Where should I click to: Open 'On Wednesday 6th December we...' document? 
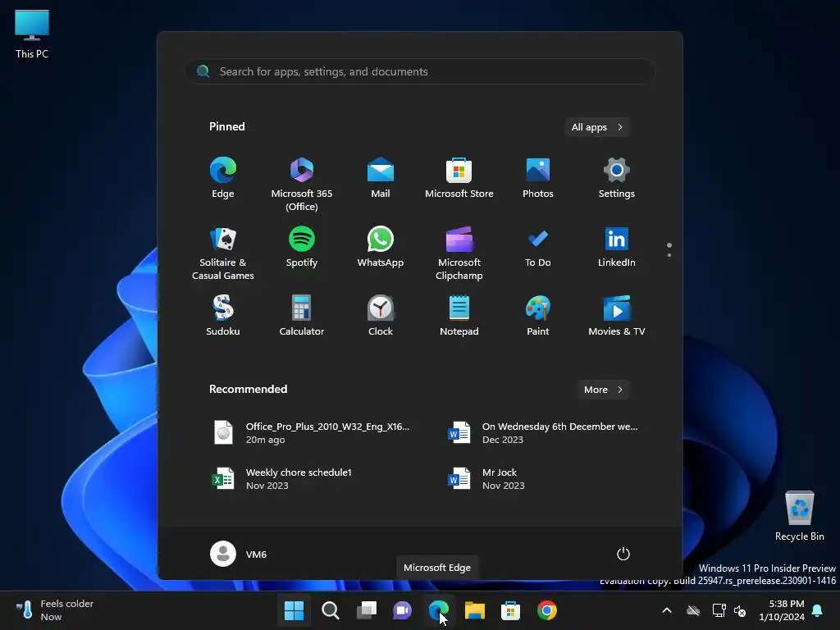(543, 433)
